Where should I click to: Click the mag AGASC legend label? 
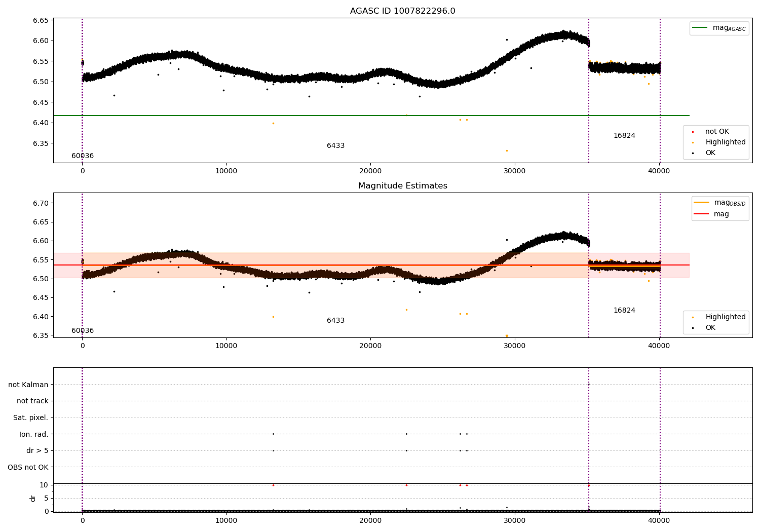[729, 28]
